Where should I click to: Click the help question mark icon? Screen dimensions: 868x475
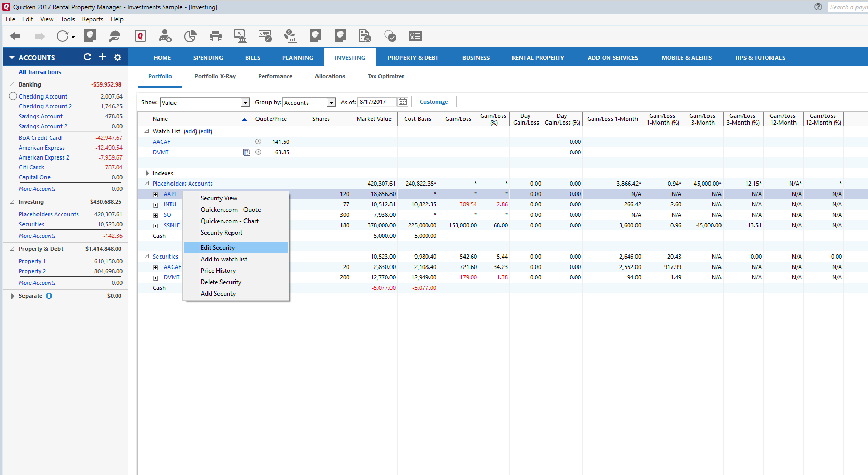pos(818,7)
